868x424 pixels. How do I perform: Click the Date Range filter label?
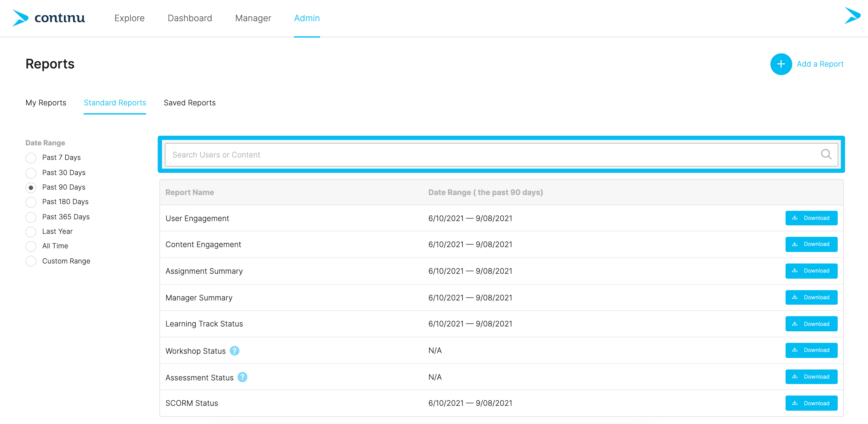[45, 143]
